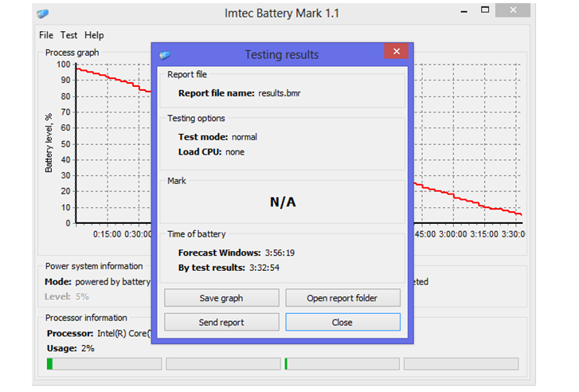The image size is (579, 392).
Task: Click Mode powered by battery text
Action: [x=97, y=282]
